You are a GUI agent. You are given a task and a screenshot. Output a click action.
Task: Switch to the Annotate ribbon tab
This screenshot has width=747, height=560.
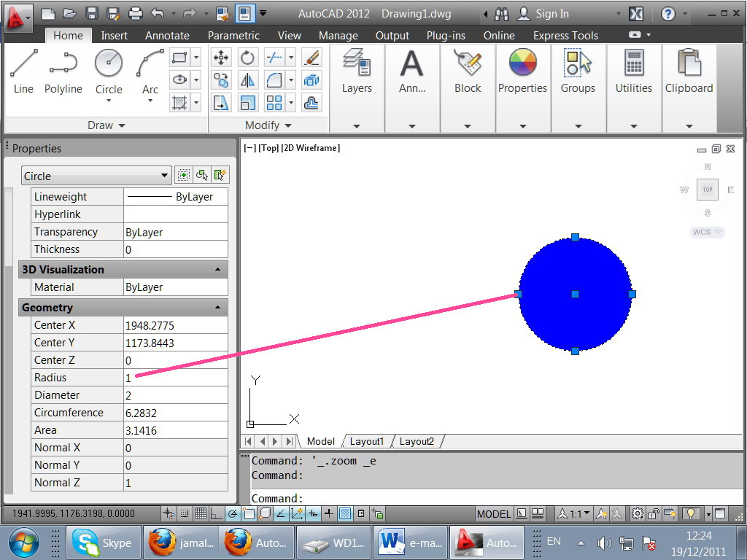point(167,36)
